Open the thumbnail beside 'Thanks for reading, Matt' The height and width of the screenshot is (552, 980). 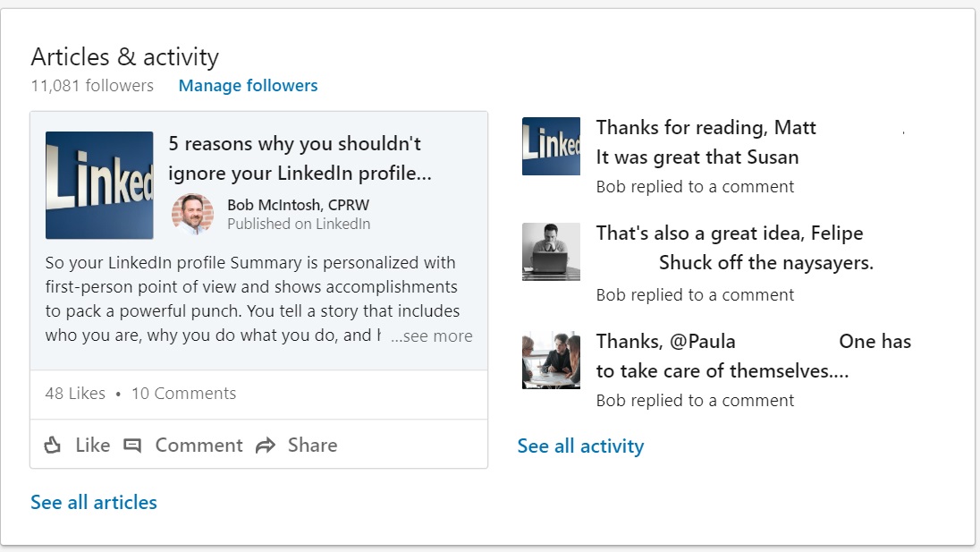[551, 146]
